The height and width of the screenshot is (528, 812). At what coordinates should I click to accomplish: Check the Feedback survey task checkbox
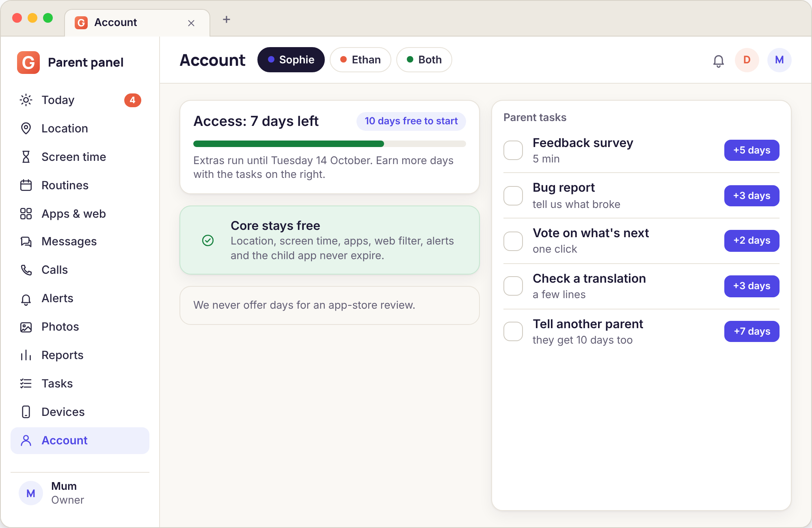click(513, 150)
